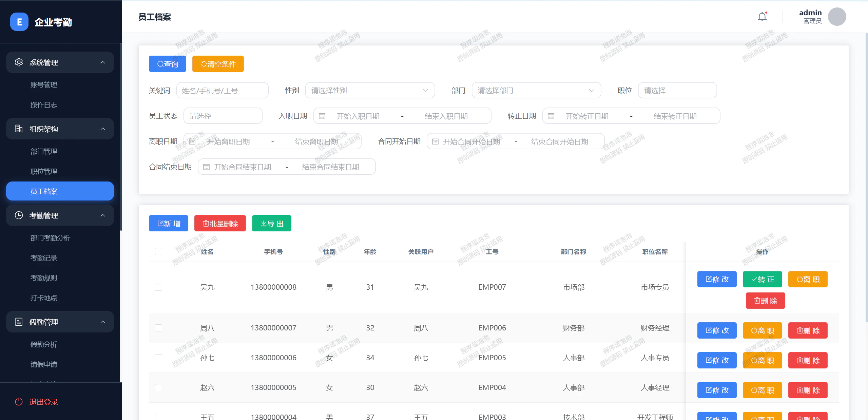868x420 pixels.
Task: Click phone number 13800000008
Action: pos(273,287)
